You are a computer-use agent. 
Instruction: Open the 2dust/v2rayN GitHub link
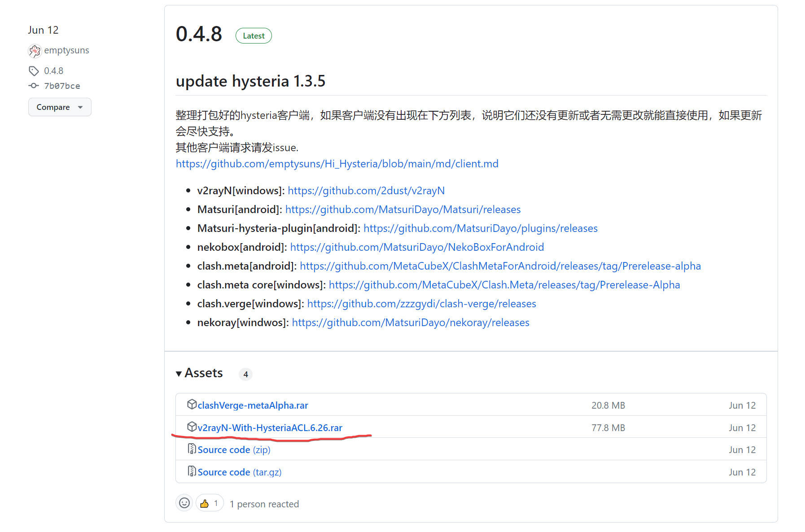pyautogui.click(x=366, y=191)
